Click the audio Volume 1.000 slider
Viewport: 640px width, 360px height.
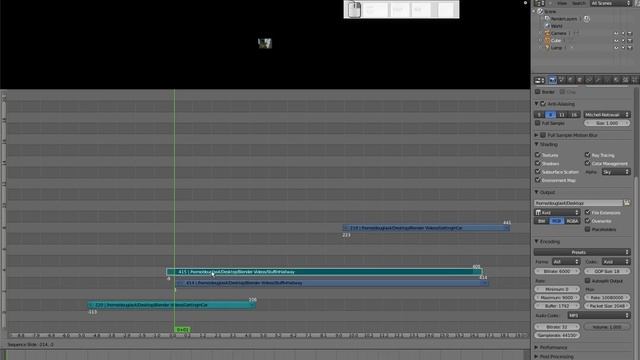point(607,327)
